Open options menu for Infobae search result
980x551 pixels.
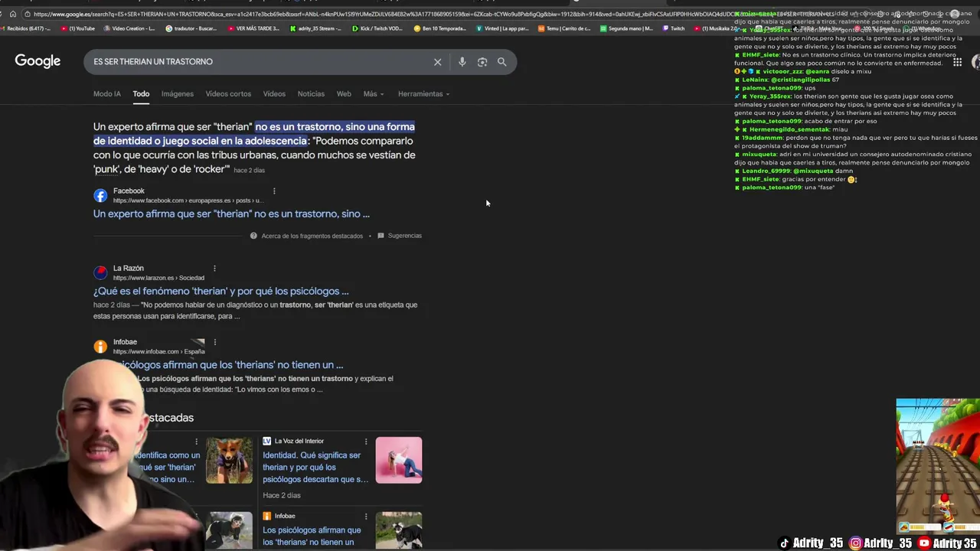click(214, 342)
